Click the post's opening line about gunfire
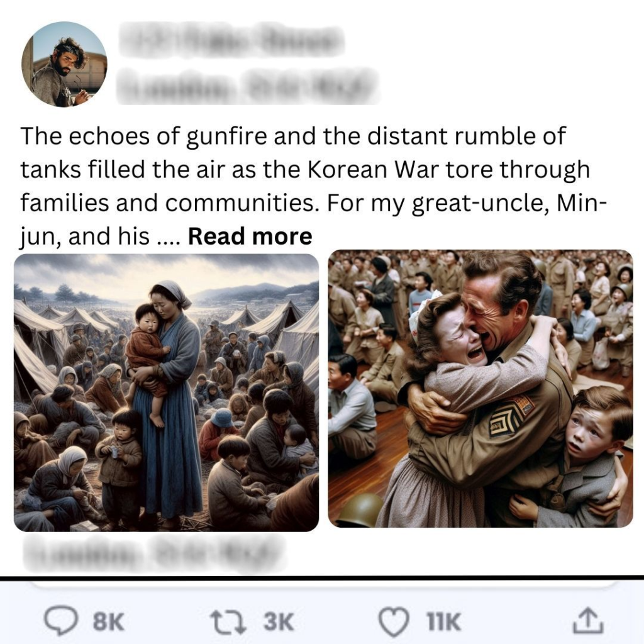 (x=293, y=136)
